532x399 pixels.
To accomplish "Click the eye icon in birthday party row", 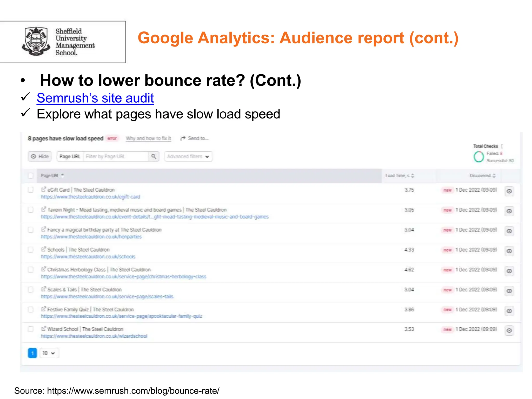I will pos(509,231).
